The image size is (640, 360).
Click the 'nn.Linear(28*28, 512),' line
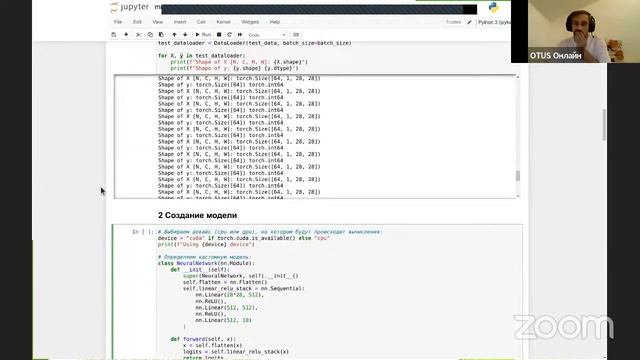[229, 295]
